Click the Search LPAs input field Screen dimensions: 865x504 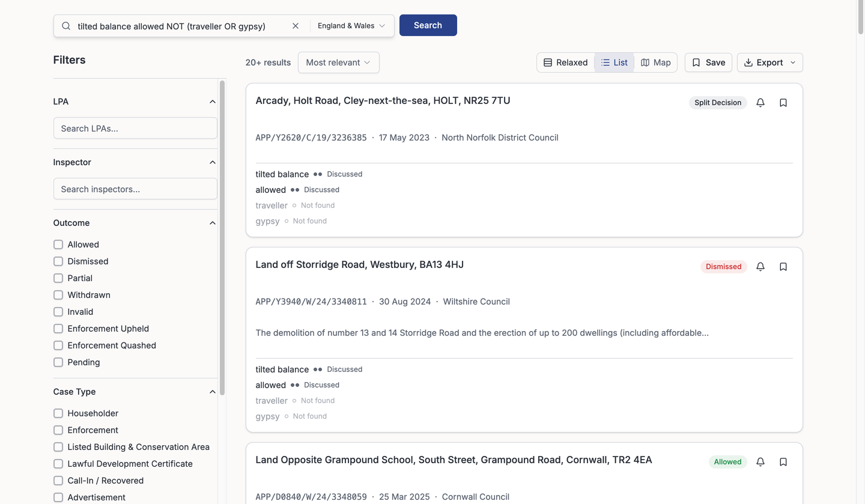[135, 128]
